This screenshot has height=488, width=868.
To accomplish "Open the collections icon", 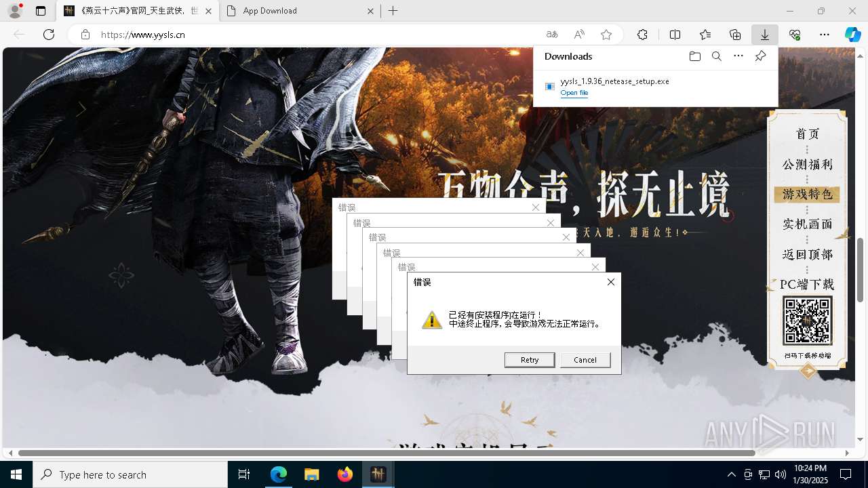I will 735,35.
